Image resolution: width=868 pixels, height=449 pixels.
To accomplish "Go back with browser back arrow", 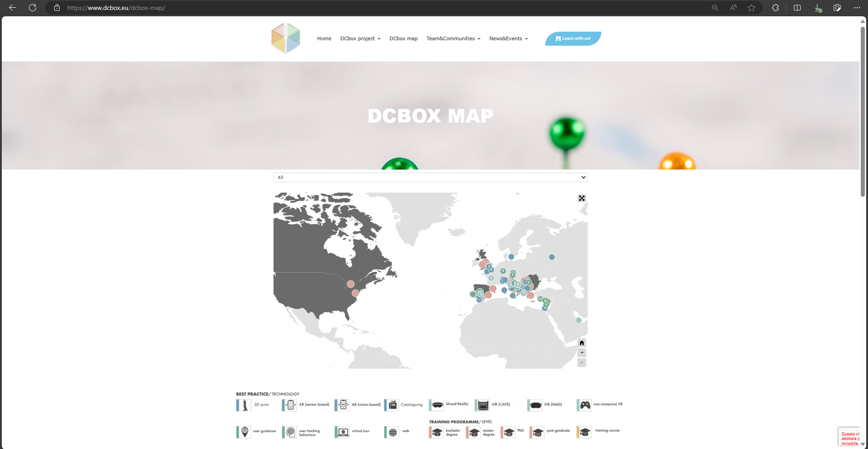I will coord(13,8).
